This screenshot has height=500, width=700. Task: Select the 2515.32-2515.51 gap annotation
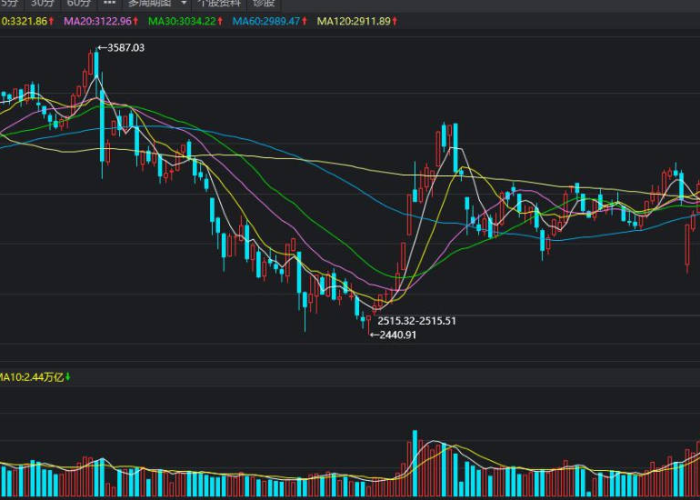[x=416, y=320]
